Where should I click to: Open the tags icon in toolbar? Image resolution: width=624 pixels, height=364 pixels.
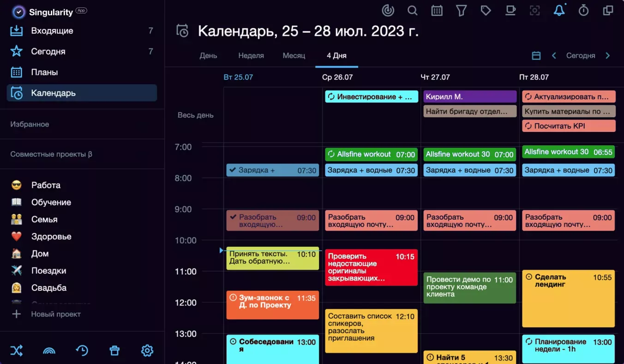click(x=486, y=10)
